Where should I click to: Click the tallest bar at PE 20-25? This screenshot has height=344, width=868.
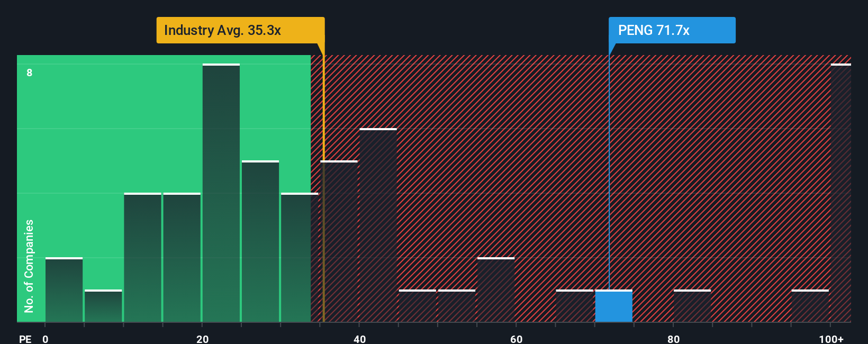point(221,193)
